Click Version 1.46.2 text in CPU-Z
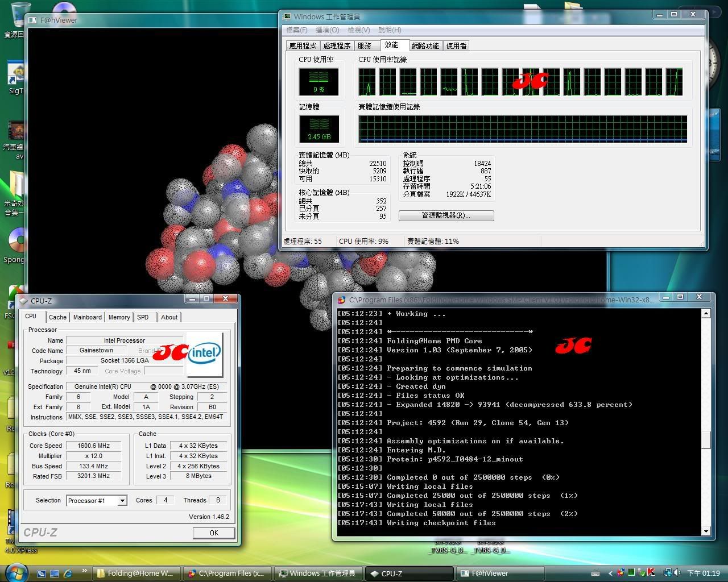Image resolution: width=728 pixels, height=582 pixels. (x=209, y=517)
